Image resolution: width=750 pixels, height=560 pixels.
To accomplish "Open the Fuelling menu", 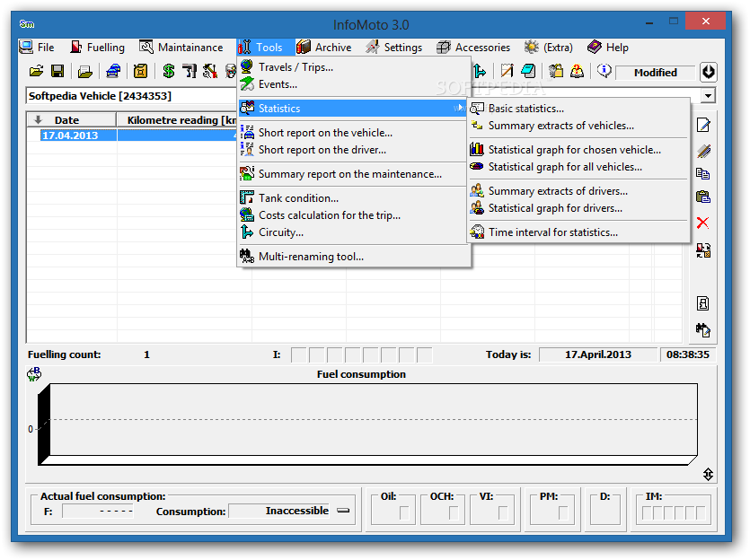I will (x=98, y=48).
